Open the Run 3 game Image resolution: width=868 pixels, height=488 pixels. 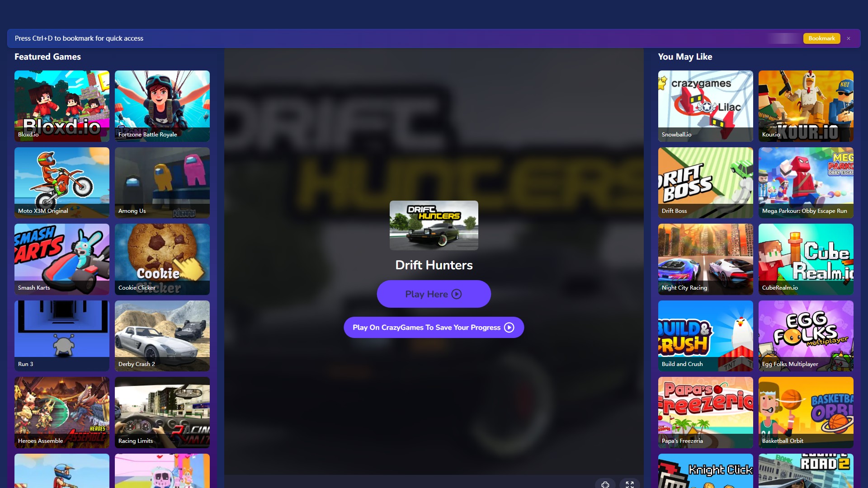(62, 336)
